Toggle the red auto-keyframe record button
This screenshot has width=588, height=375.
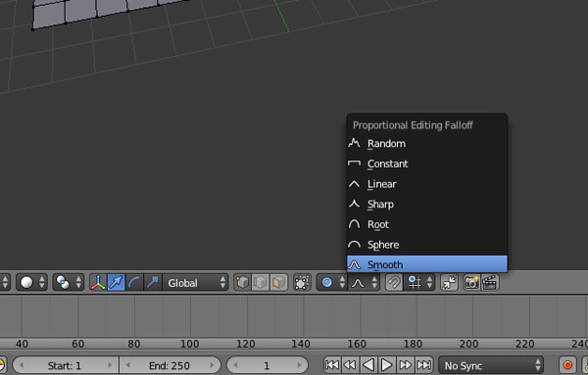coord(567,365)
